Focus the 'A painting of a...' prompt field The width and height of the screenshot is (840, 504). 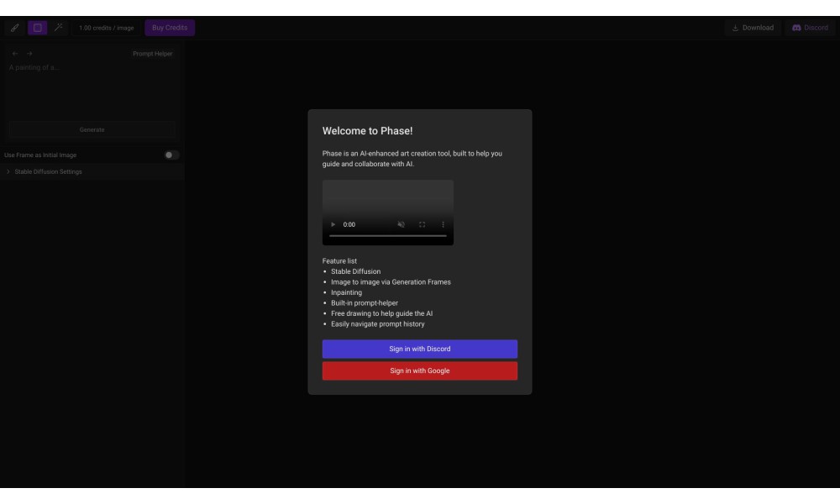click(92, 88)
